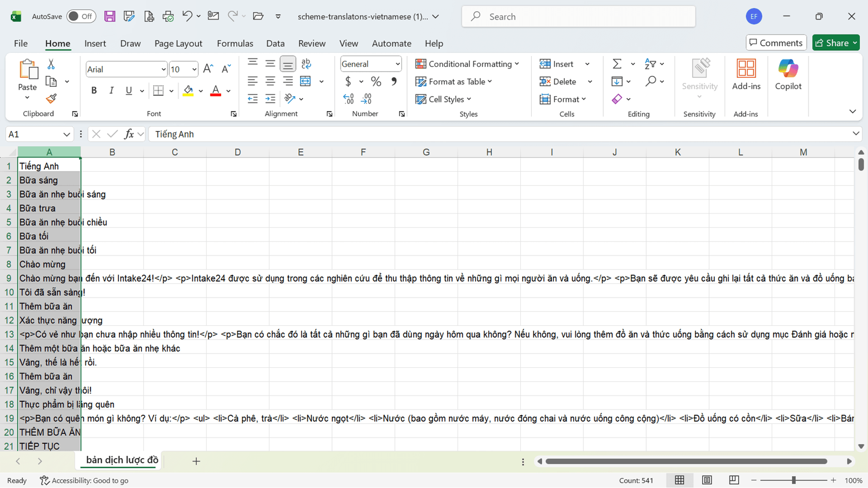Click the AutoSum sigma icon
This screenshot has height=488, width=868.
(617, 64)
